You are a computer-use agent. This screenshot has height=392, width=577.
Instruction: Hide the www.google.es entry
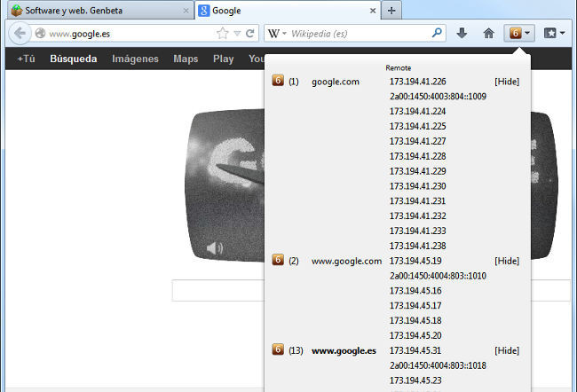pyautogui.click(x=507, y=350)
